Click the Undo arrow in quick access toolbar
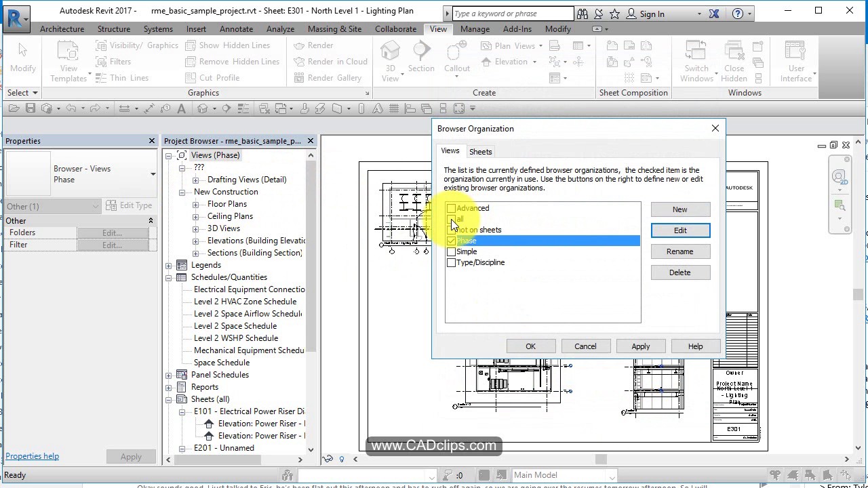 point(71,108)
